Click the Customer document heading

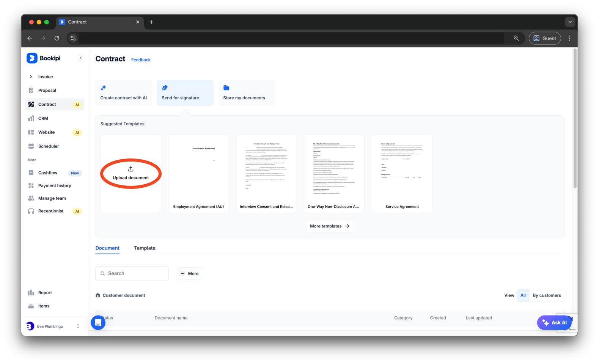[124, 295]
